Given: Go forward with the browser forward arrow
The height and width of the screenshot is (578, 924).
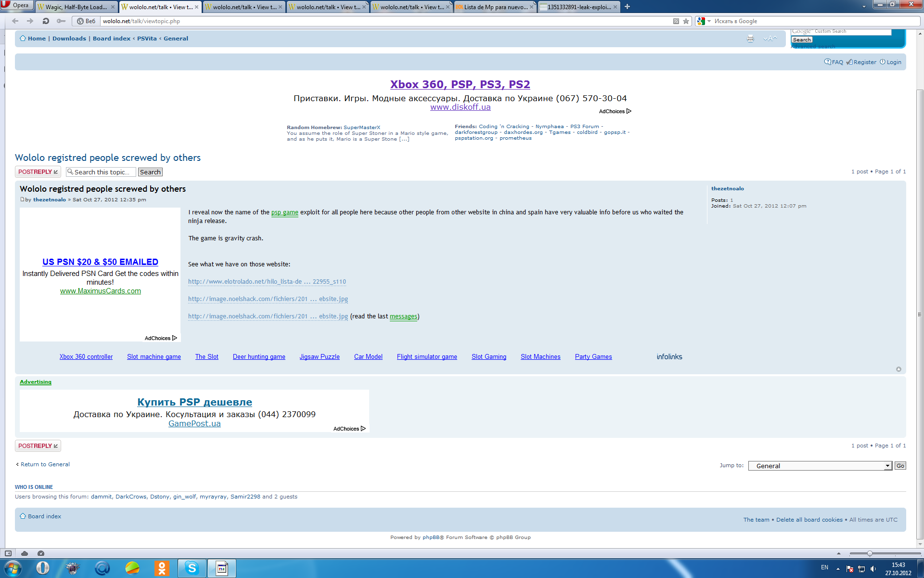Looking at the screenshot, I should pyautogui.click(x=30, y=21).
